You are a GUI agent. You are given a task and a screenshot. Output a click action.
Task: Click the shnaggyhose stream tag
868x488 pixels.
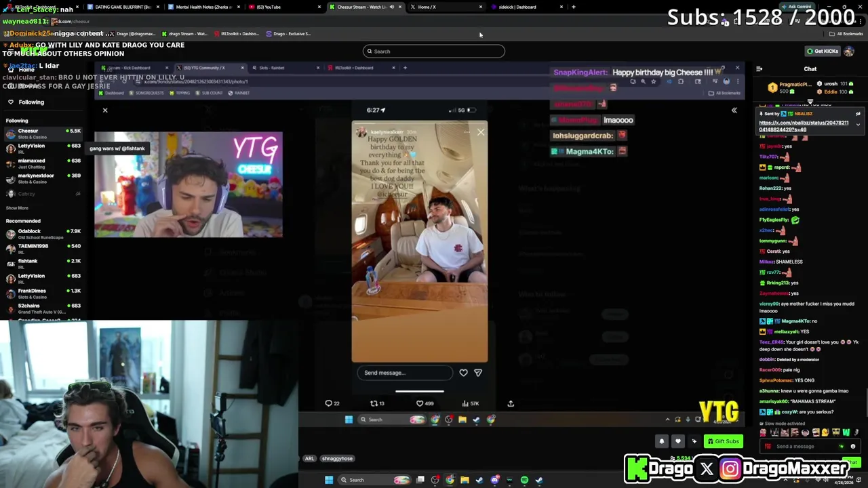[x=337, y=459]
